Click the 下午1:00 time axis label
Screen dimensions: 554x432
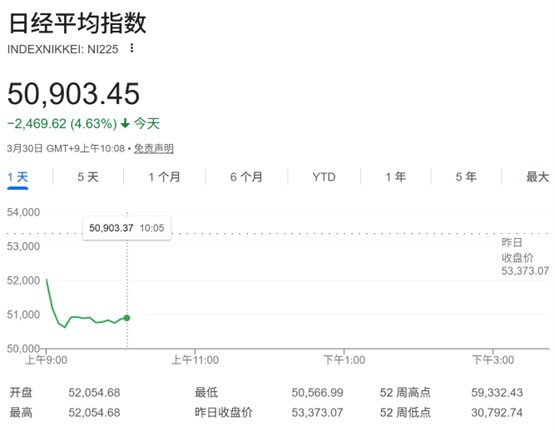click(x=344, y=360)
